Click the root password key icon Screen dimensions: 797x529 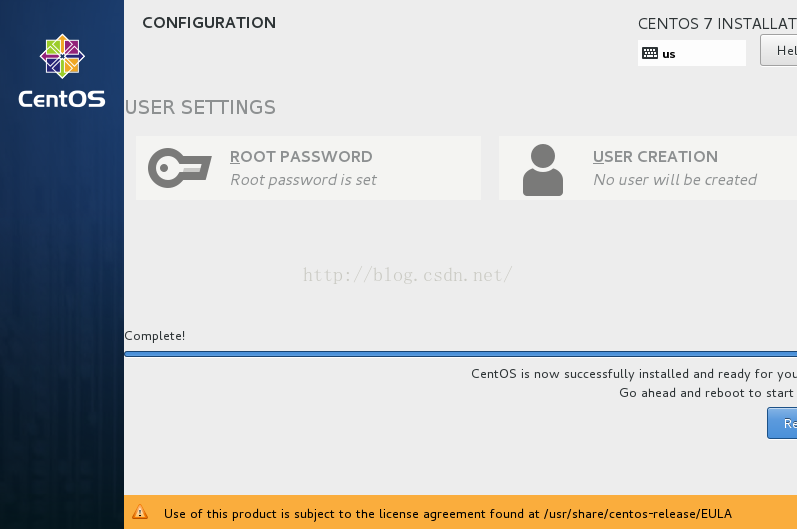click(179, 168)
